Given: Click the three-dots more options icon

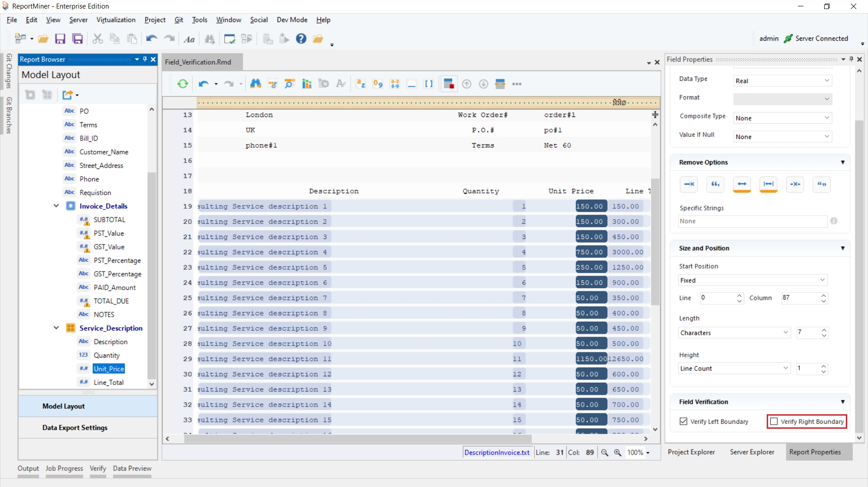Looking at the screenshot, I should 517,84.
